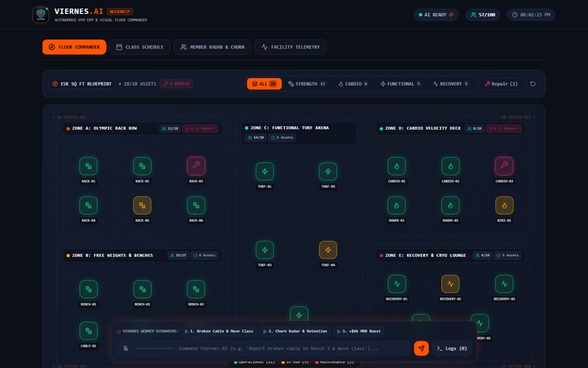This screenshot has width=588, height=368.
Task: Toggle the microphone mute icon
Action: pyautogui.click(x=125, y=348)
